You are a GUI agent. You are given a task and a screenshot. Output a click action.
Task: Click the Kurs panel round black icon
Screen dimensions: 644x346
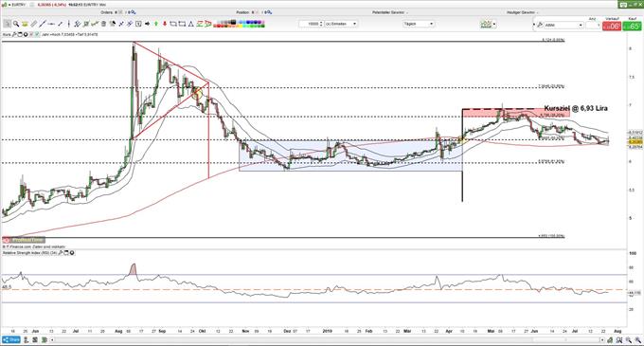(26, 34)
